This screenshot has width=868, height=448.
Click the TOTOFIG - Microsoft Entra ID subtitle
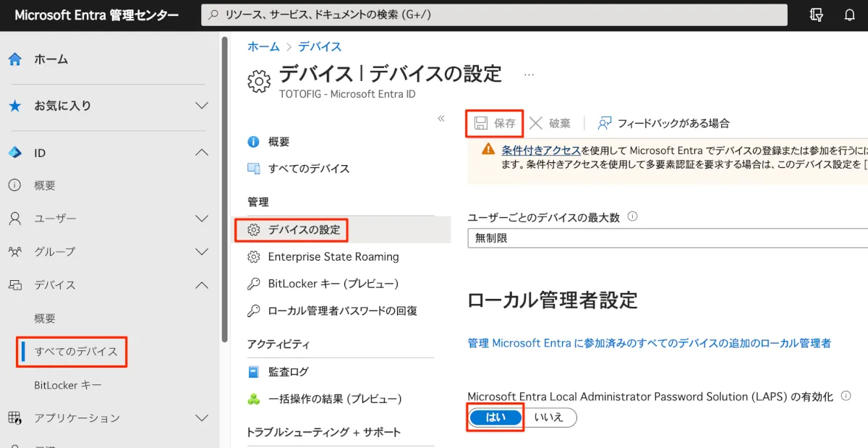click(347, 94)
